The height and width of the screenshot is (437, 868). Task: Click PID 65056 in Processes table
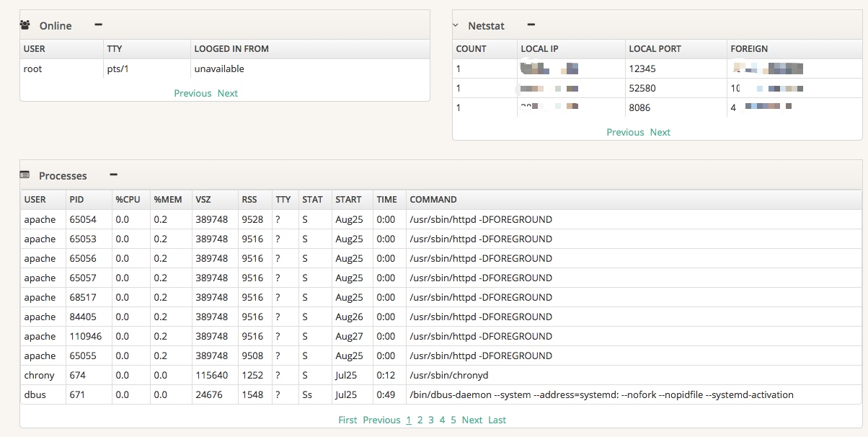click(x=89, y=258)
